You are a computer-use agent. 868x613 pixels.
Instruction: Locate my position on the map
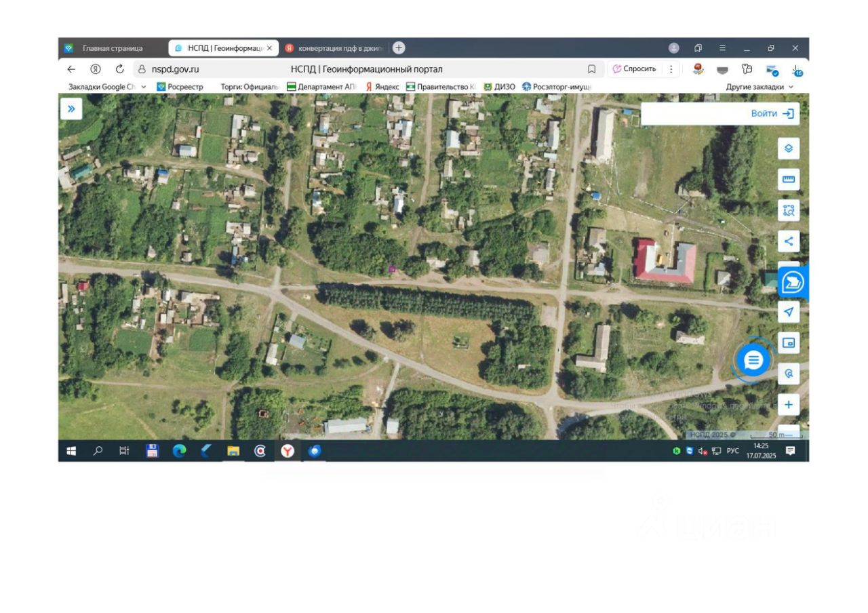point(789,312)
